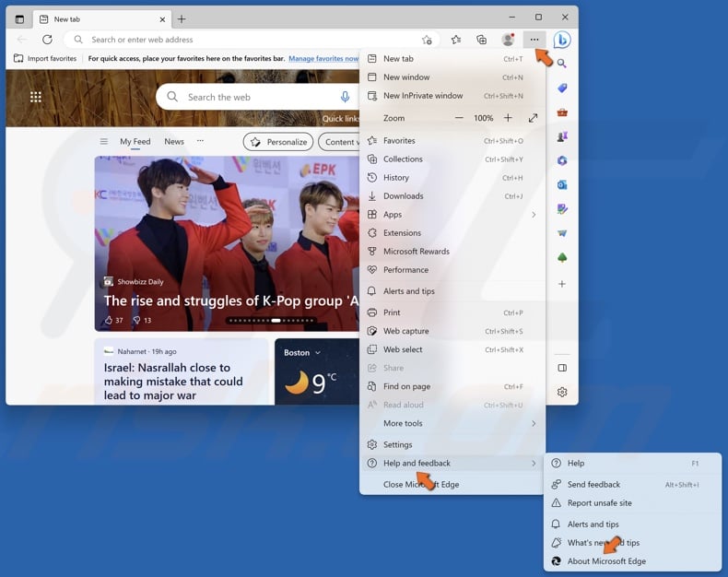Screen dimensions: 728x577
Task: Open Microsoft Rewards menu item
Action: [x=452, y=252]
